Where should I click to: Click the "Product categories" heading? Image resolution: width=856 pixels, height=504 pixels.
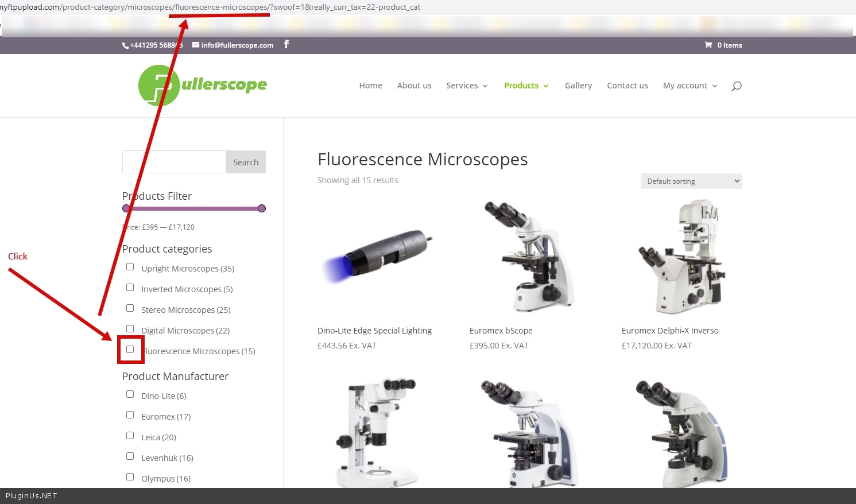(x=167, y=249)
